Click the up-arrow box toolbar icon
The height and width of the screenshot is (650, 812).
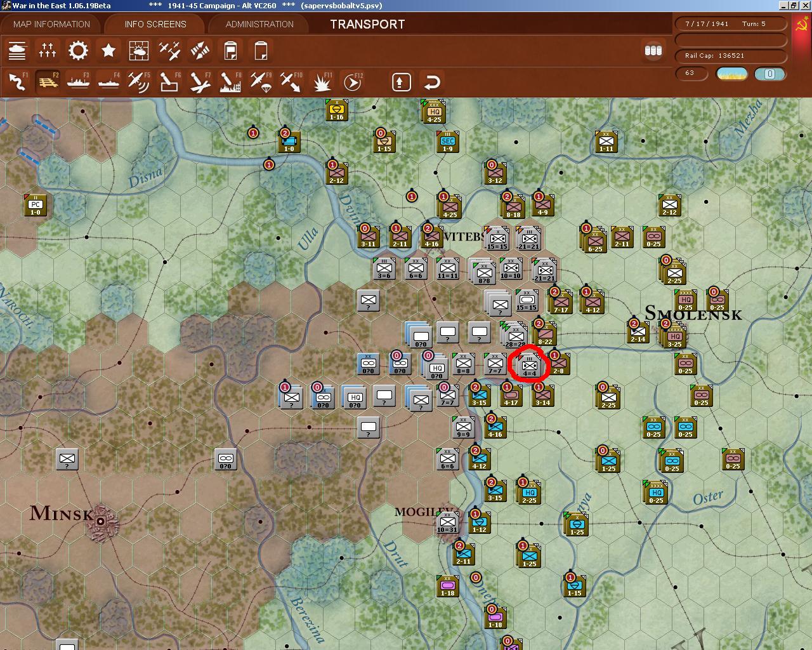pyautogui.click(x=401, y=82)
